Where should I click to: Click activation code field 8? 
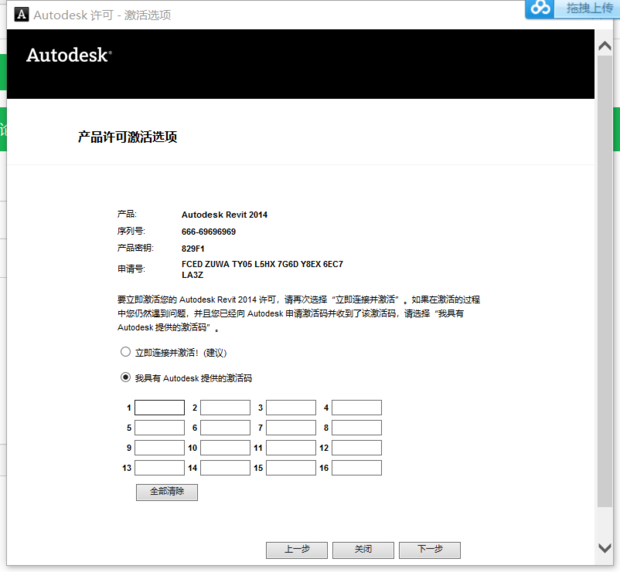[357, 428]
